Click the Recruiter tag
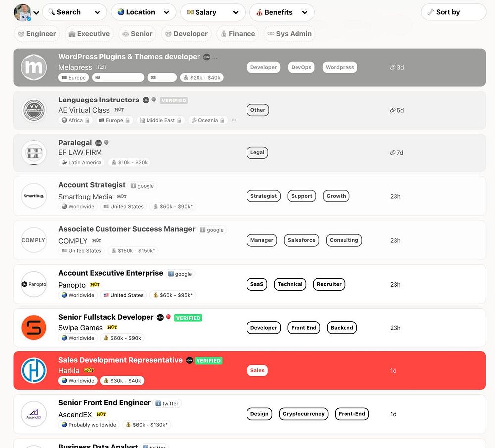Viewport: 495px width, 448px height. click(329, 284)
